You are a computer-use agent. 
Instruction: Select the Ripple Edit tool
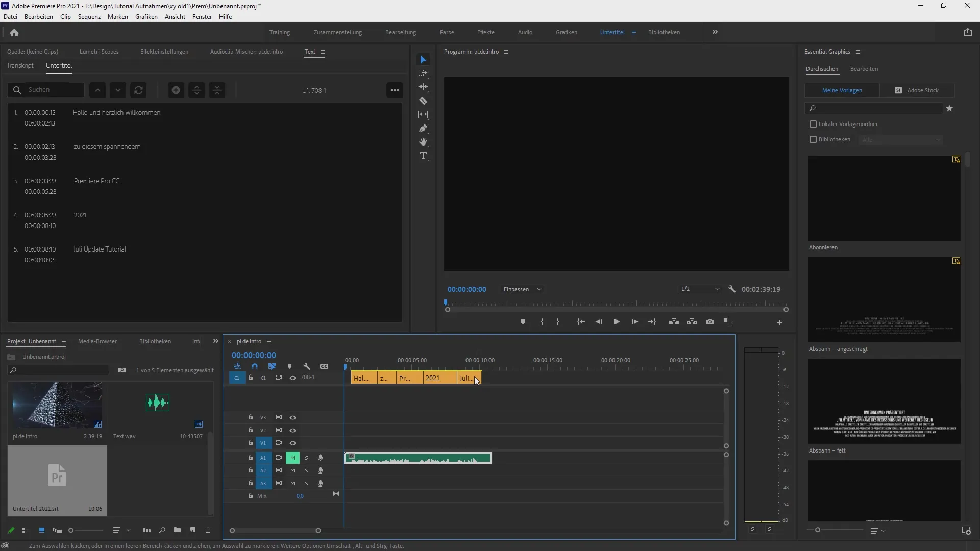pos(423,87)
